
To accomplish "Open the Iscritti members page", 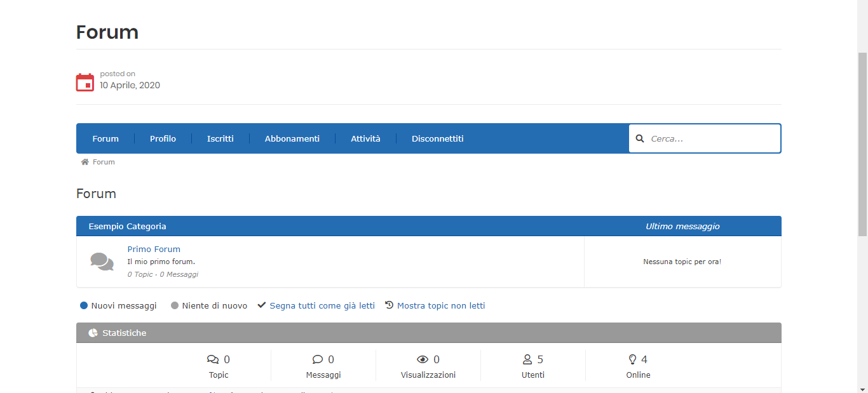I will 220,138.
